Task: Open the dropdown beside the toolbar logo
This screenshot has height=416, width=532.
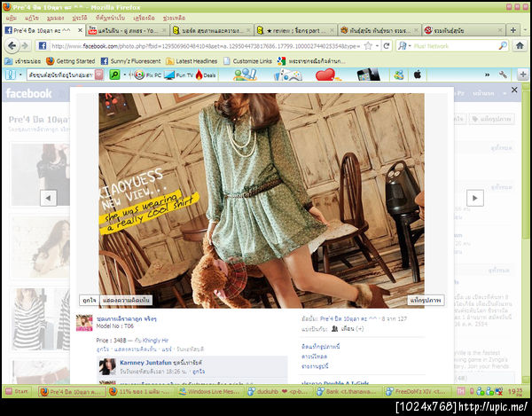Action: pos(20,75)
